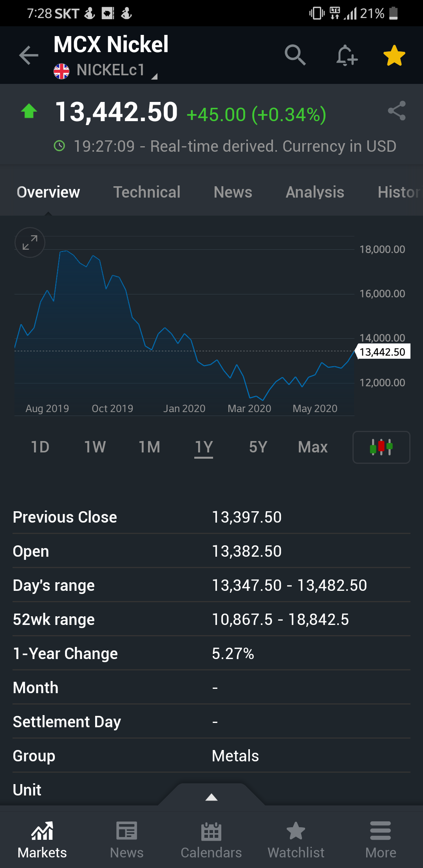Set chart range to 1W
The width and height of the screenshot is (423, 868).
(x=95, y=447)
